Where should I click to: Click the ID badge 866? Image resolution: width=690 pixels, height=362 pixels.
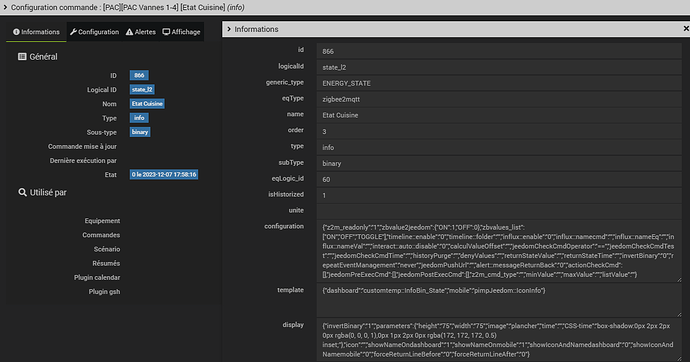tap(139, 75)
